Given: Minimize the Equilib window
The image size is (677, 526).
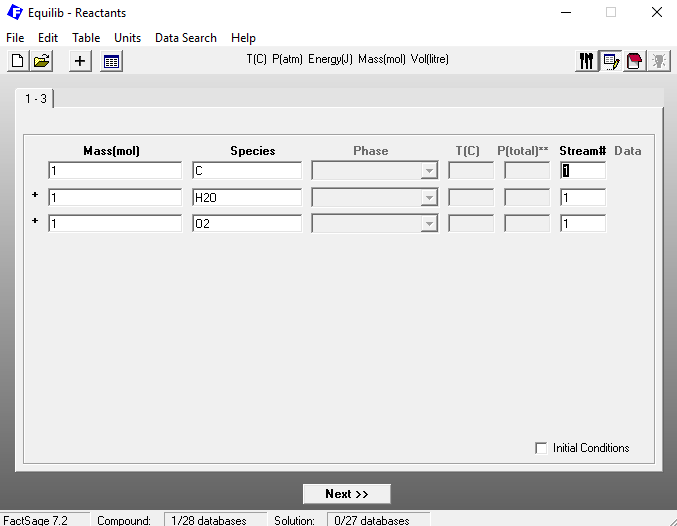Looking at the screenshot, I should 566,13.
